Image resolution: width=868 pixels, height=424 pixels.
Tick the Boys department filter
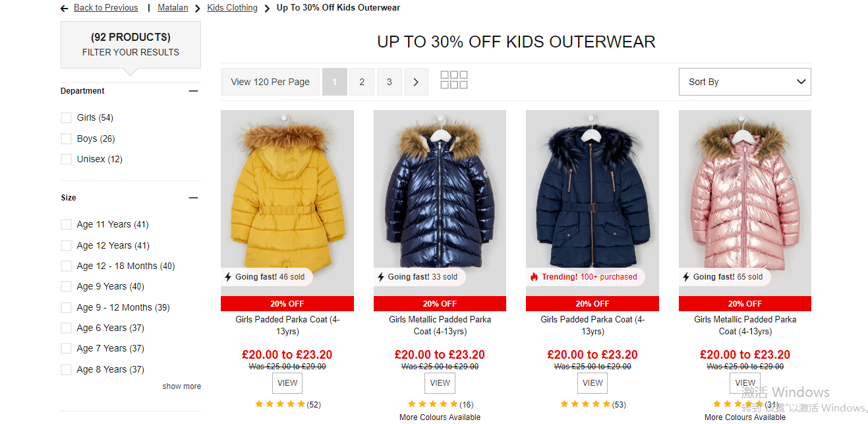(66, 138)
